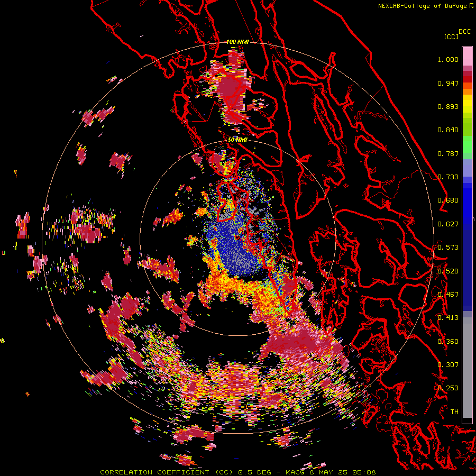
Task: Click the 0.787 legend value
Action: point(448,153)
